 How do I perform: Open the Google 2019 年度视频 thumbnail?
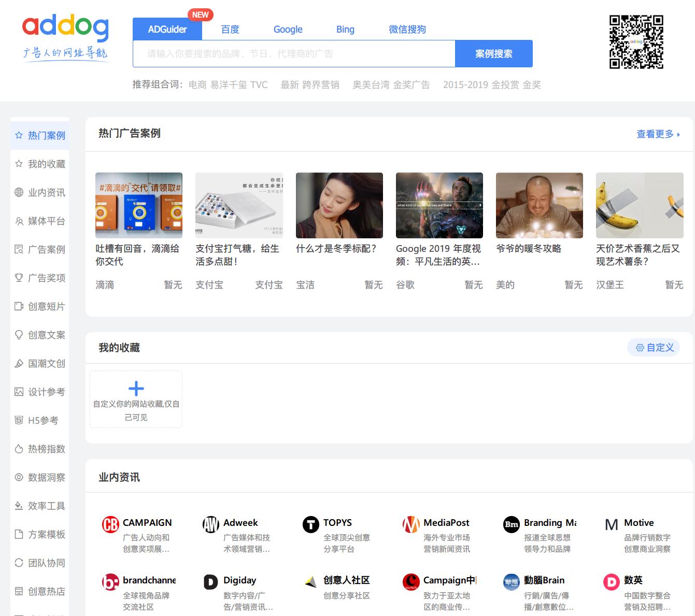[x=439, y=205]
